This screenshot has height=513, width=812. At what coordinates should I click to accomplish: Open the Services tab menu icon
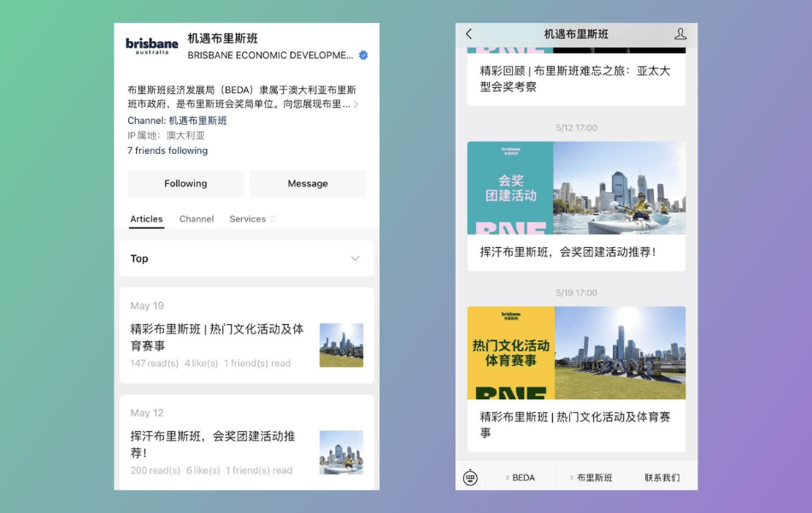[273, 219]
